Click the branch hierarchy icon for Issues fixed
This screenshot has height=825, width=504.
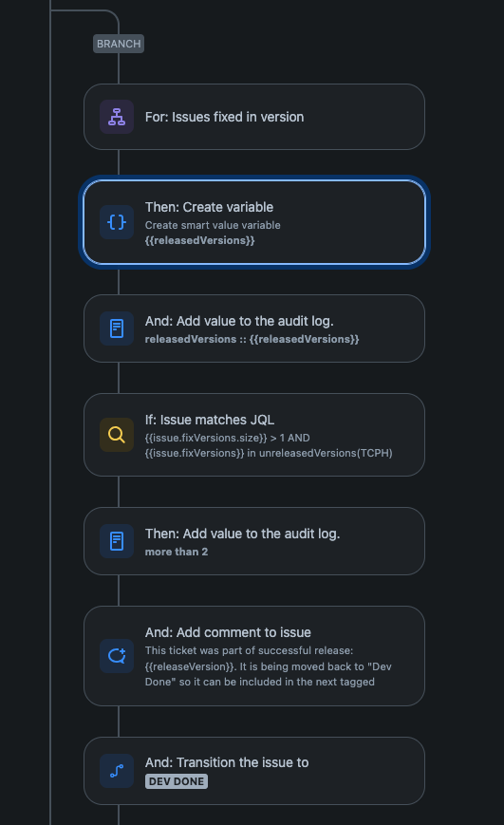(x=117, y=117)
